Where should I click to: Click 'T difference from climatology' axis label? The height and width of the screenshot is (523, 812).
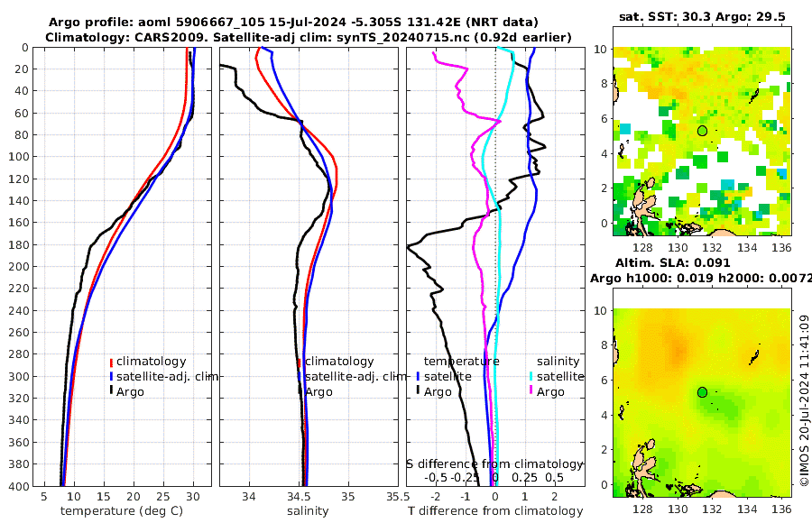click(495, 511)
